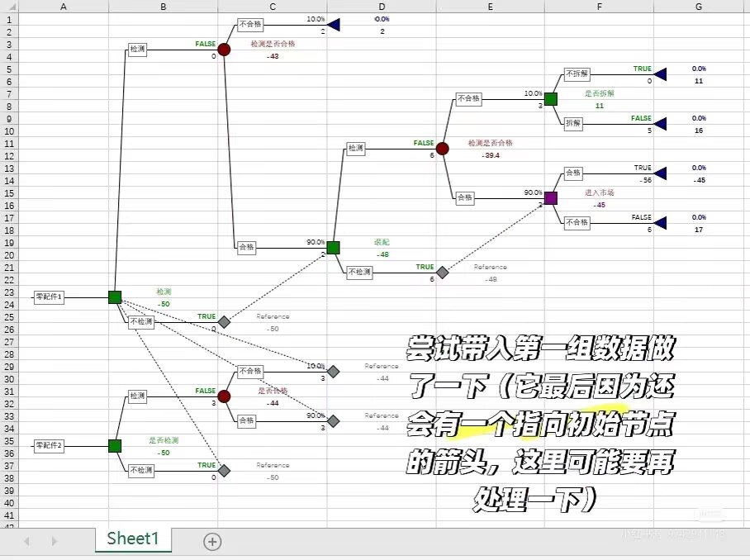Click the purple 进入市场 node
Screen dimensions: 750x560
[x=551, y=198]
